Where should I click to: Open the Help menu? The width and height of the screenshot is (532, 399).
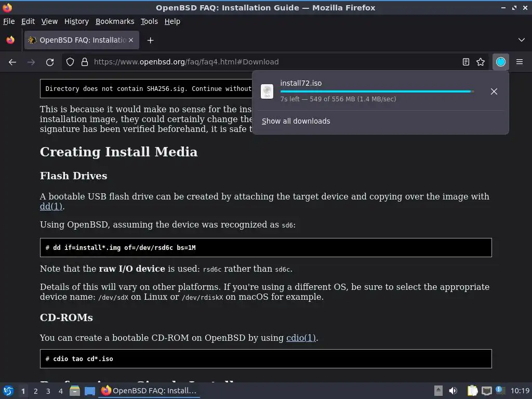coord(172,21)
